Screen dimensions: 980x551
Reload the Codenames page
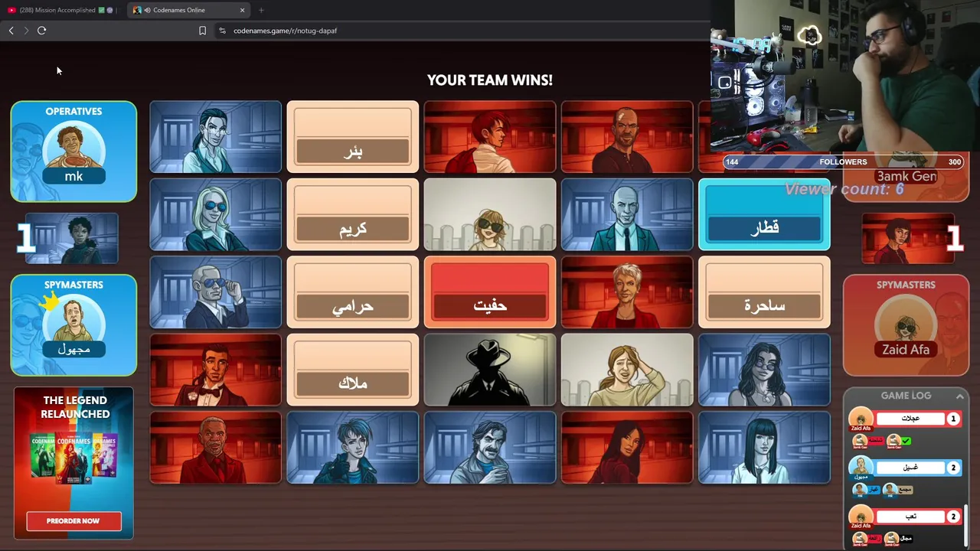click(x=42, y=31)
